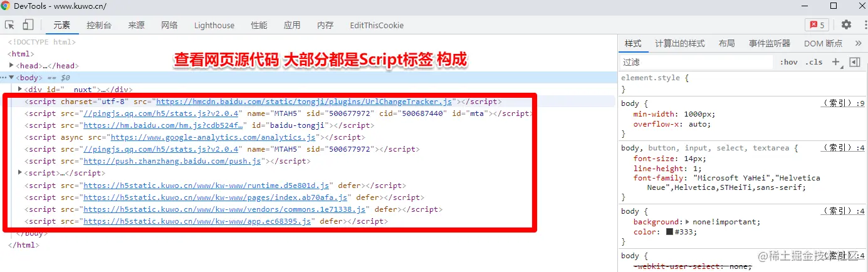
Task: Expand background none!important shorthand triangle
Action: click(x=688, y=222)
